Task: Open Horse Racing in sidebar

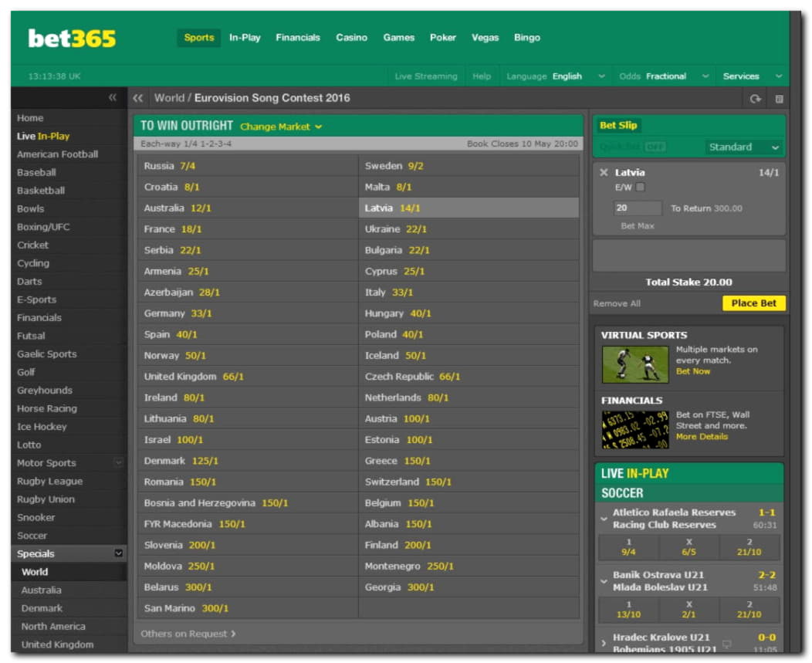Action: (x=46, y=408)
